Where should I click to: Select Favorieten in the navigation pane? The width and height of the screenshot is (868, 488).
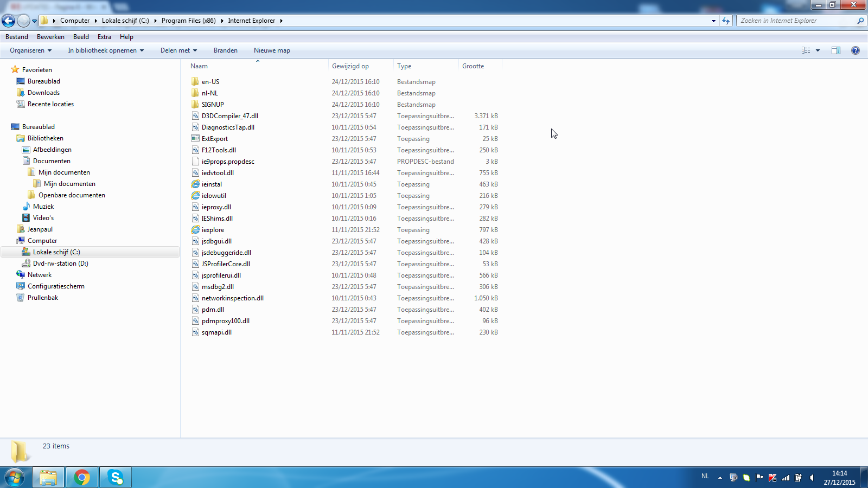tap(37, 70)
